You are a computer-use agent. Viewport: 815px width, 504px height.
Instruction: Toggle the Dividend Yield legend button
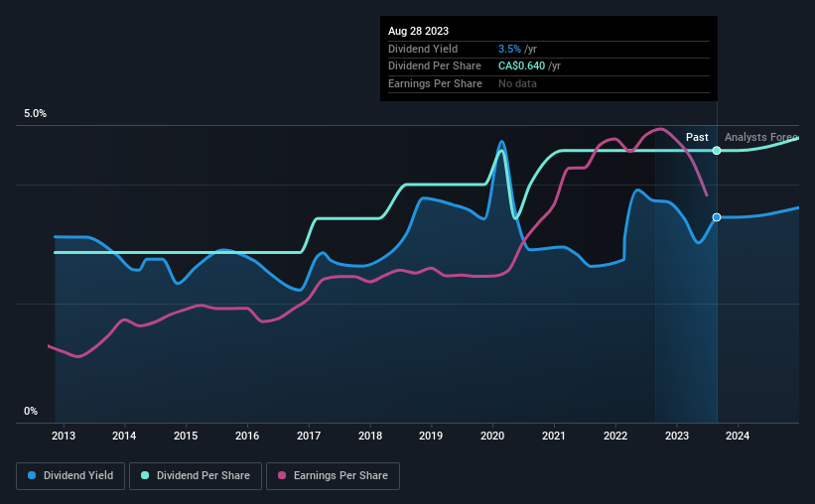coord(70,476)
